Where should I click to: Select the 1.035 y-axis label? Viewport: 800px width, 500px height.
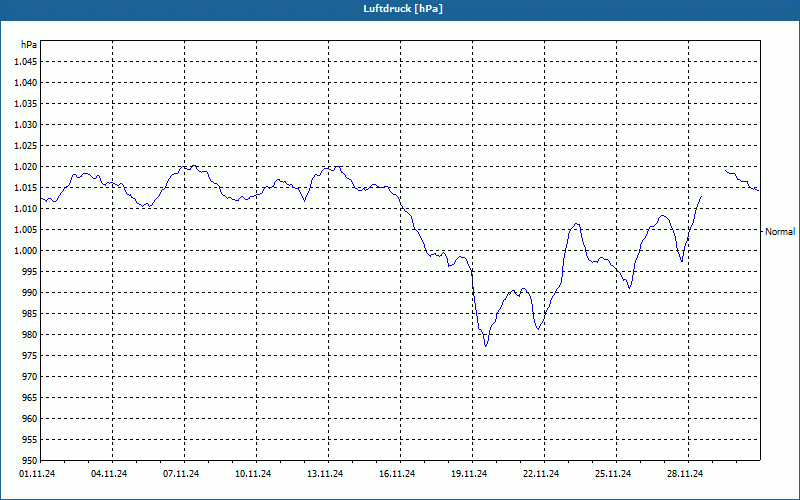[x=26, y=104]
